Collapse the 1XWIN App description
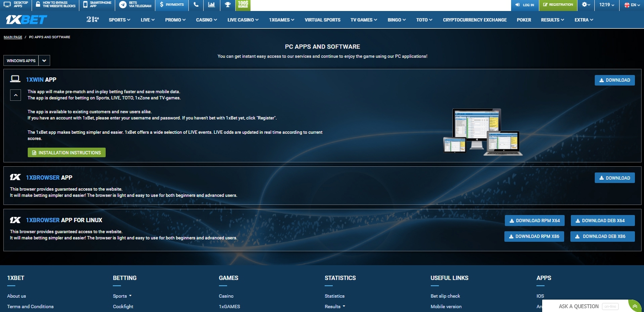 15,96
